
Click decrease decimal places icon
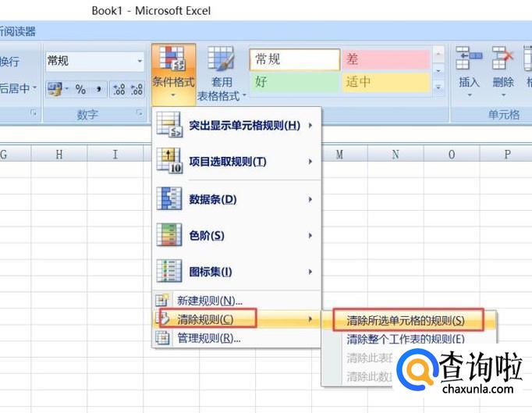tap(137, 89)
